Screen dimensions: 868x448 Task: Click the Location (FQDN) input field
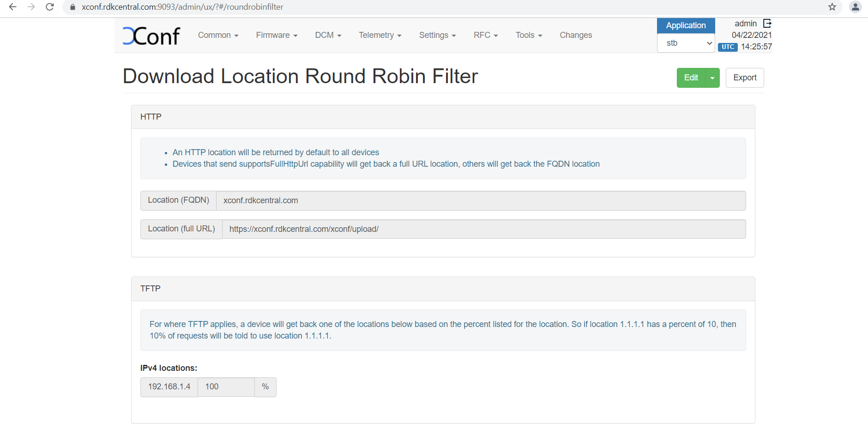[480, 200]
